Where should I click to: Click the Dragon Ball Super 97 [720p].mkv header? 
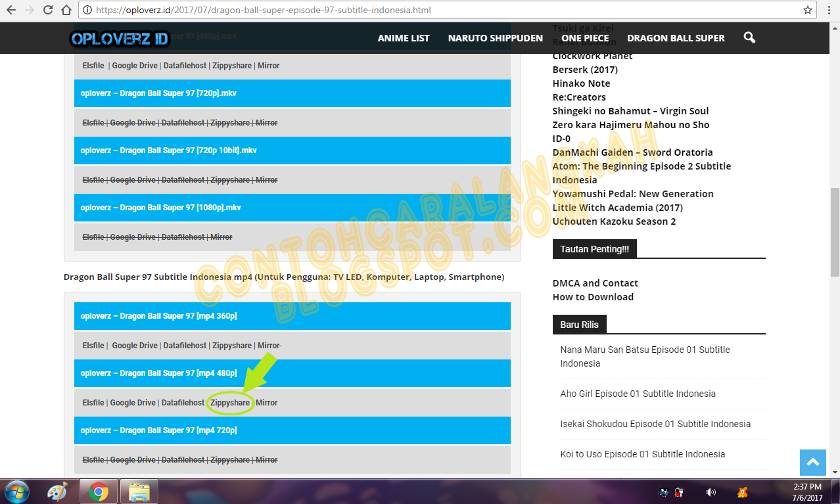292,93
